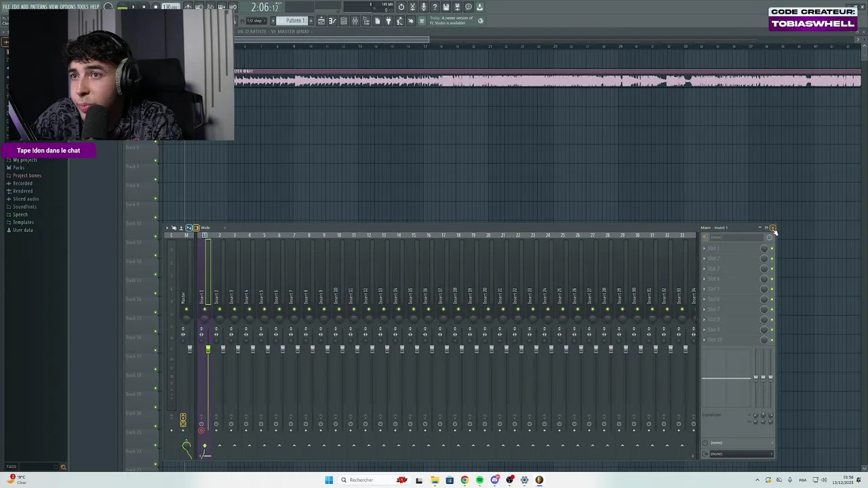Click the globe news icon
868x488 pixels.
[481, 20]
